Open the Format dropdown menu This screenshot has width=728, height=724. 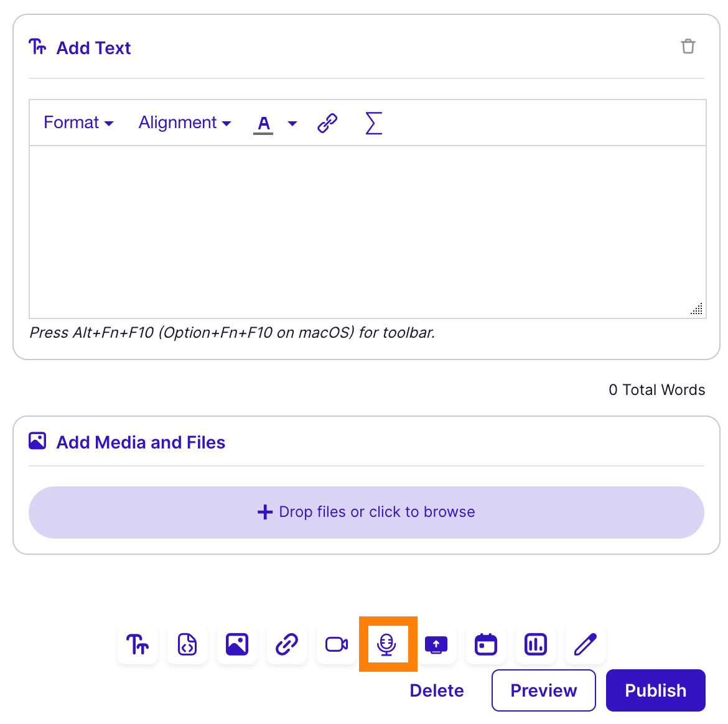[x=78, y=123]
